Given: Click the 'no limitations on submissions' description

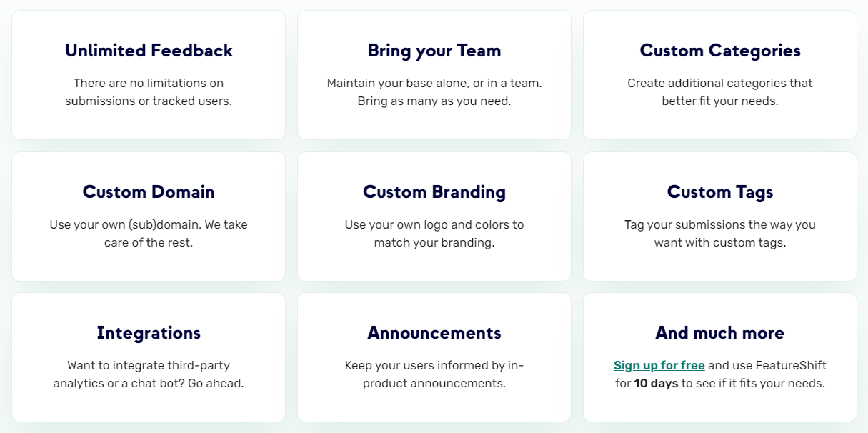Looking at the screenshot, I should point(149,92).
